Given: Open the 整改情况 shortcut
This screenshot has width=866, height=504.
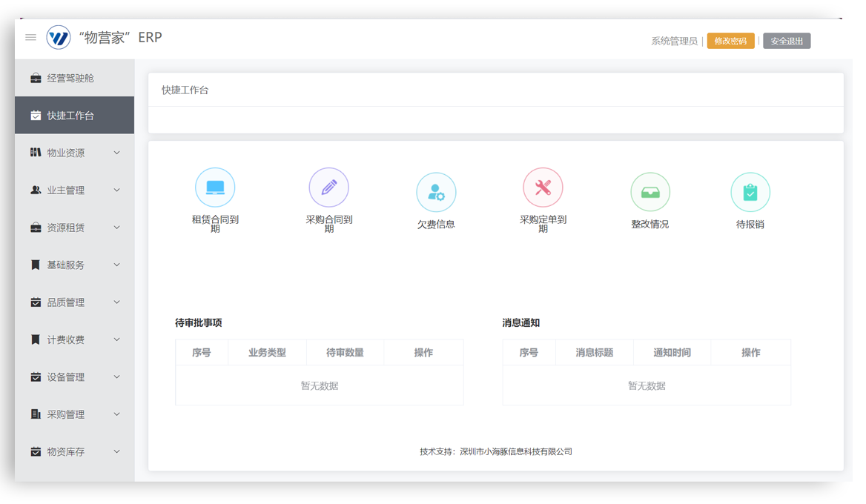Looking at the screenshot, I should [649, 191].
